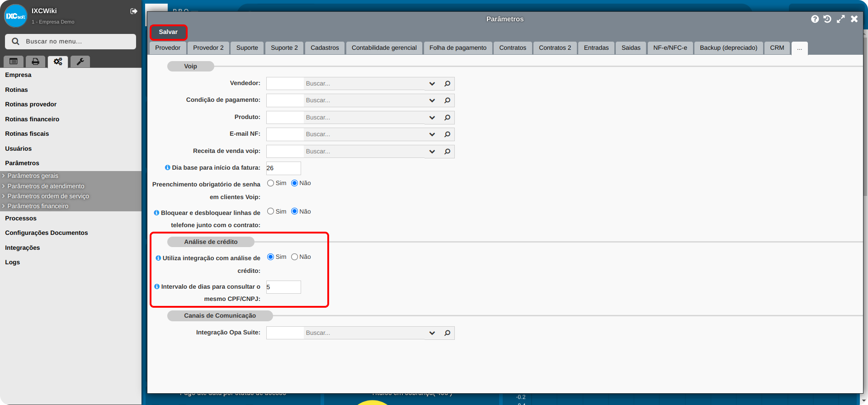
Task: Click the logout icon beside IXCWiki
Action: click(134, 11)
